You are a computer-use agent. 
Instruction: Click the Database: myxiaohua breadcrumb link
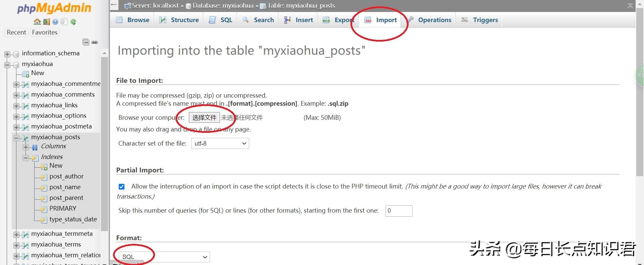pyautogui.click(x=223, y=5)
